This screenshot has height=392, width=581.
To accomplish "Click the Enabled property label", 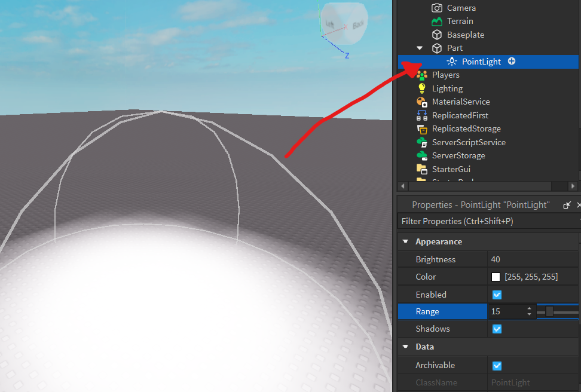I will tap(431, 295).
